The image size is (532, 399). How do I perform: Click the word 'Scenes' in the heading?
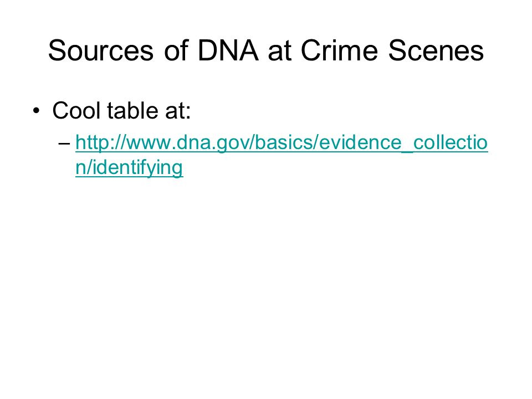[x=436, y=50]
